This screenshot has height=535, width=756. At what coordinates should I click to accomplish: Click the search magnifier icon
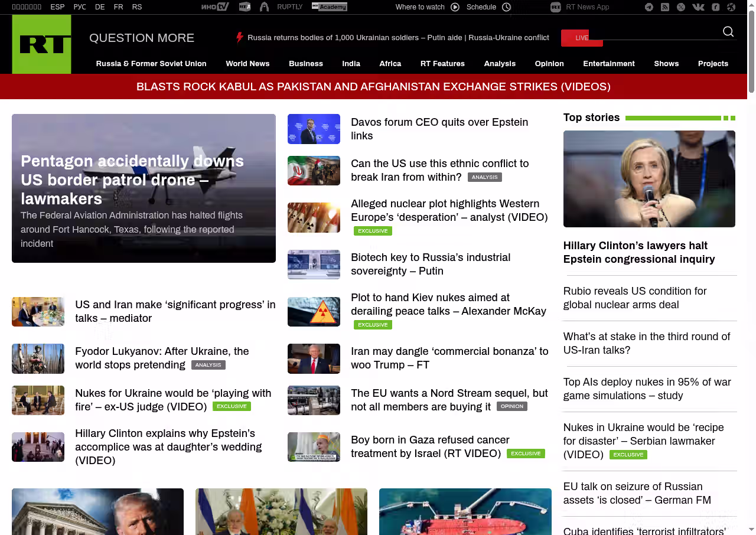[728, 32]
